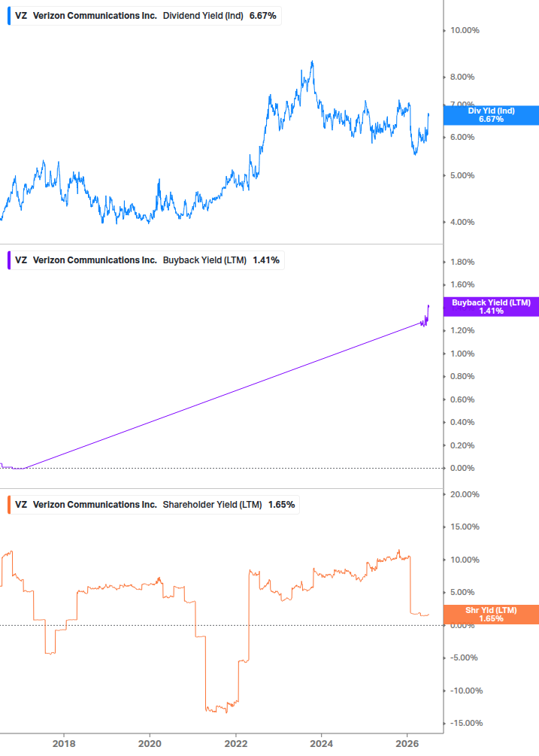Click the 2020 label on the time axis

coord(150,744)
